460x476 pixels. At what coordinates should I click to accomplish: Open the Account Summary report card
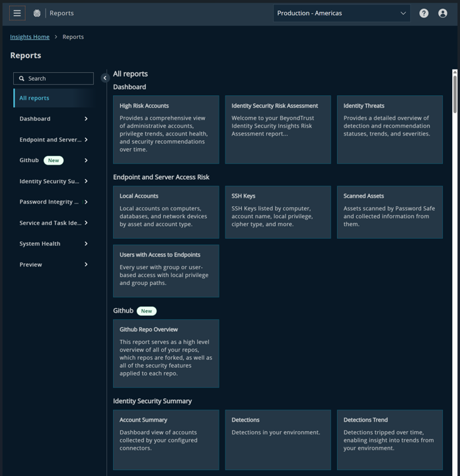click(x=166, y=440)
